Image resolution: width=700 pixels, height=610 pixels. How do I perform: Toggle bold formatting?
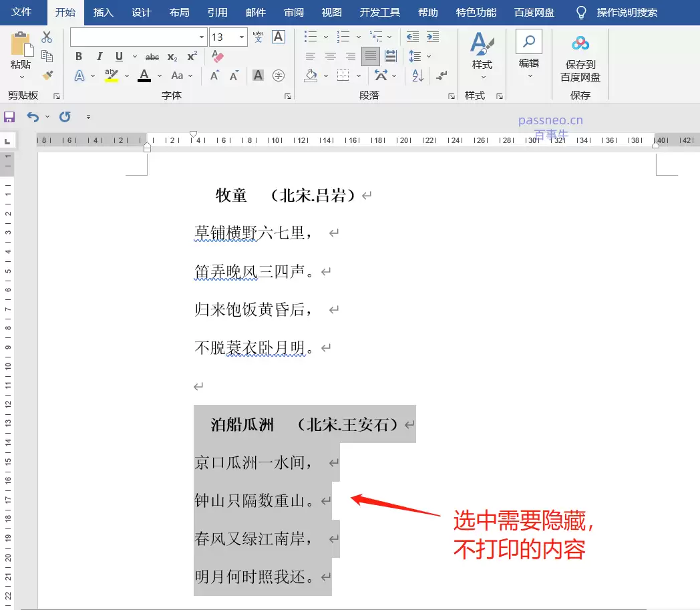(x=79, y=56)
